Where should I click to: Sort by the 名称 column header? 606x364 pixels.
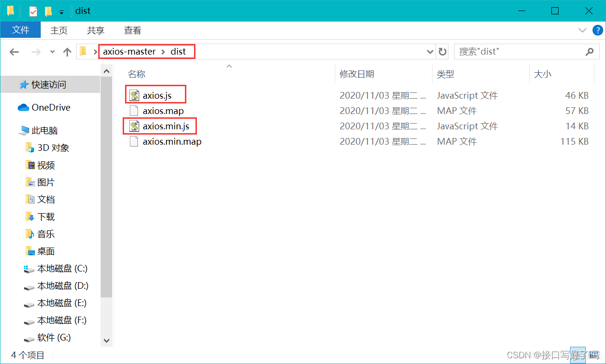tap(137, 74)
